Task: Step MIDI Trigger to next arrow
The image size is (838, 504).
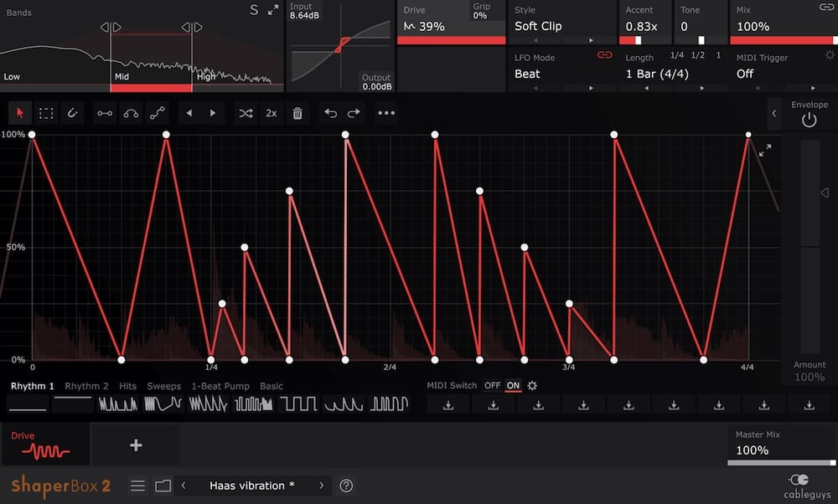Action: 813,88
